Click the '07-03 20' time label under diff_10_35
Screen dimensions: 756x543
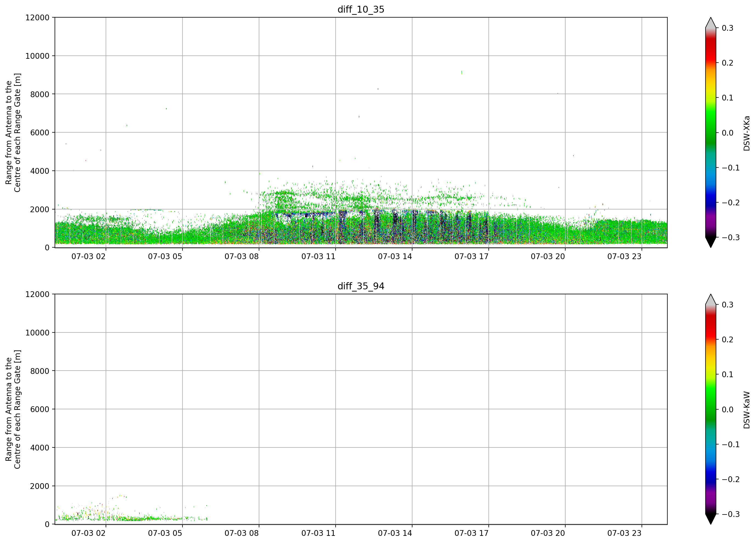[548, 256]
